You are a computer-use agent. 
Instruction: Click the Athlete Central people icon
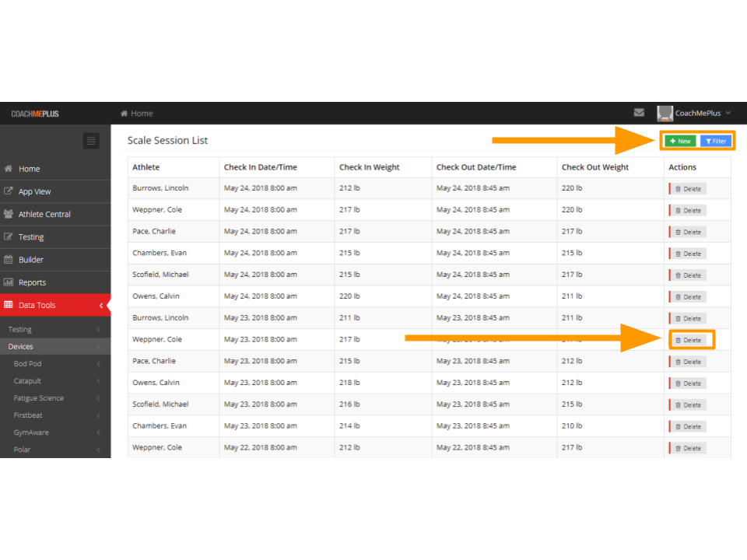pyautogui.click(x=9, y=214)
